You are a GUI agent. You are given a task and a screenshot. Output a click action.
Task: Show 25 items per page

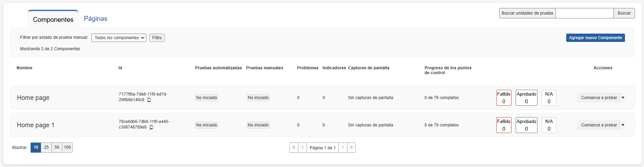point(46,148)
